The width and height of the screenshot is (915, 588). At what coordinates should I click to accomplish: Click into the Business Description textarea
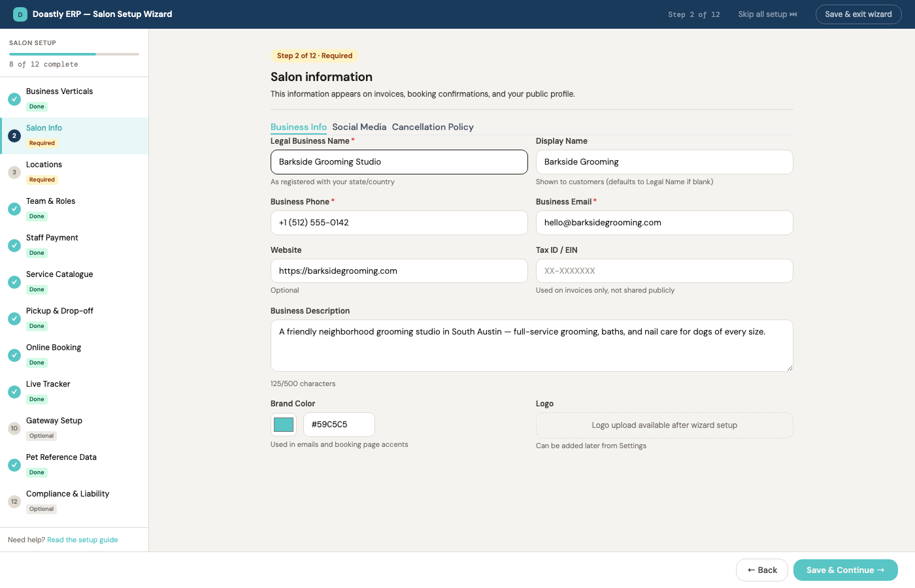click(532, 346)
